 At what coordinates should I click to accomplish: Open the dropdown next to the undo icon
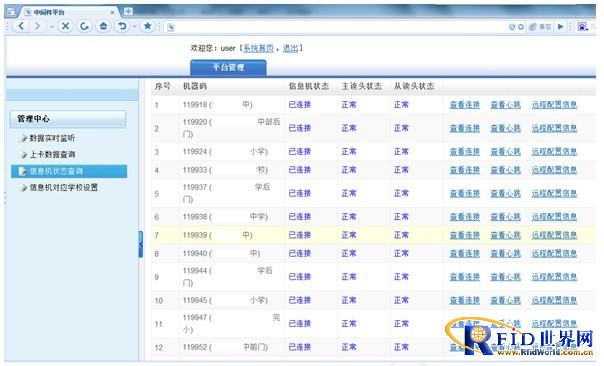point(134,27)
